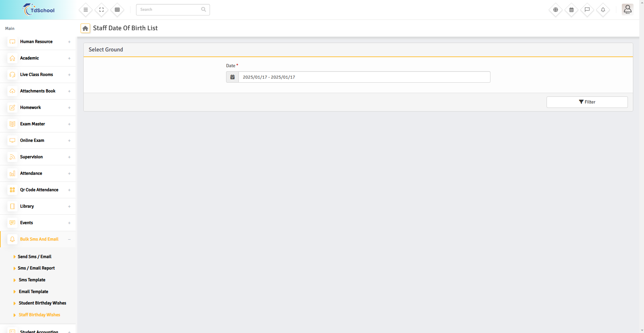Click the calendar icon in Date field
644x333 pixels.
[x=232, y=77]
